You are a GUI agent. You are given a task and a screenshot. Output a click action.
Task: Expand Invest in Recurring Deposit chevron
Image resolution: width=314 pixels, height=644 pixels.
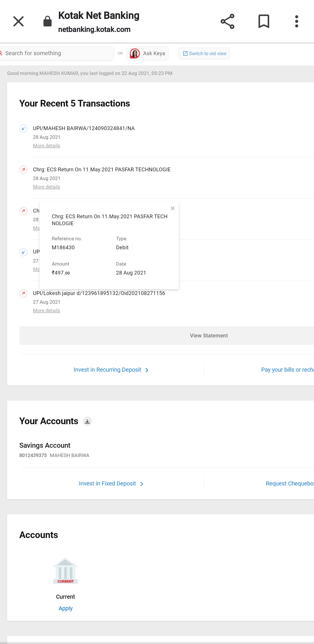(147, 370)
